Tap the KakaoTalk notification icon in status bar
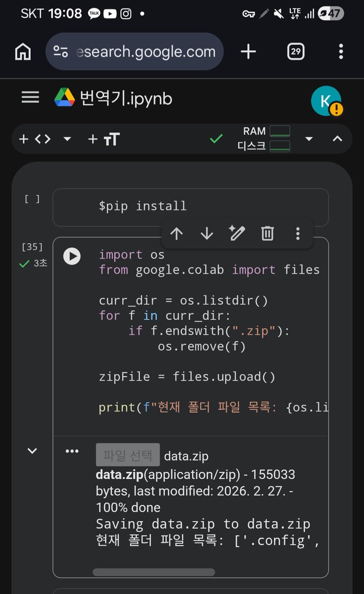The height and width of the screenshot is (594, 364). (x=94, y=13)
